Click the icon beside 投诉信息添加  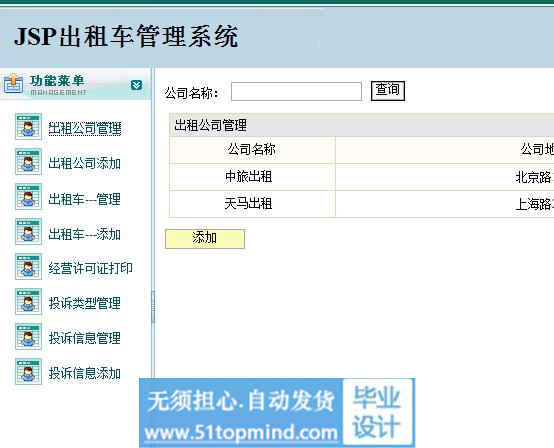pos(28,372)
